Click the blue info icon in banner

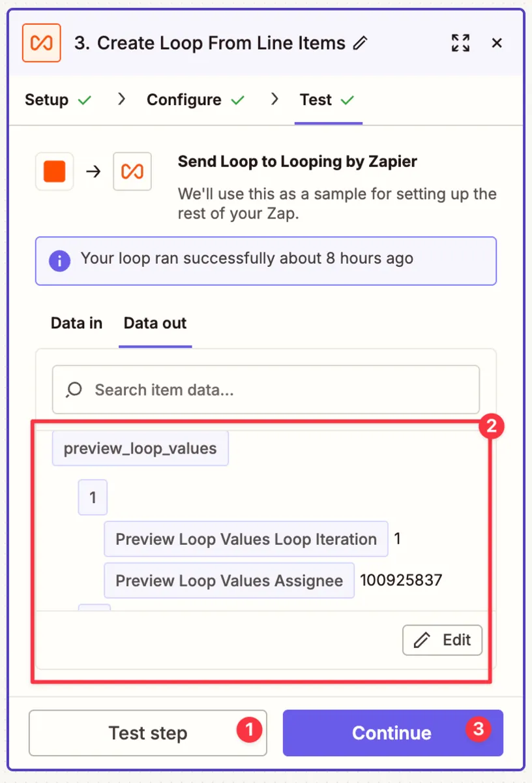[x=59, y=261]
